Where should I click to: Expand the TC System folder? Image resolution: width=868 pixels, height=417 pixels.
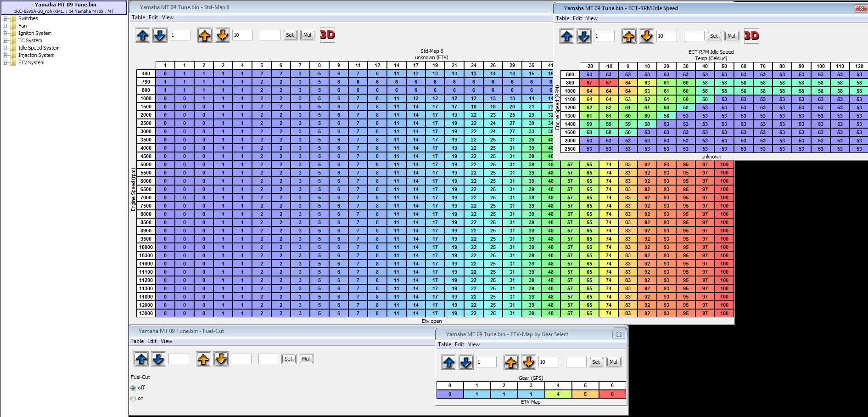click(5, 41)
